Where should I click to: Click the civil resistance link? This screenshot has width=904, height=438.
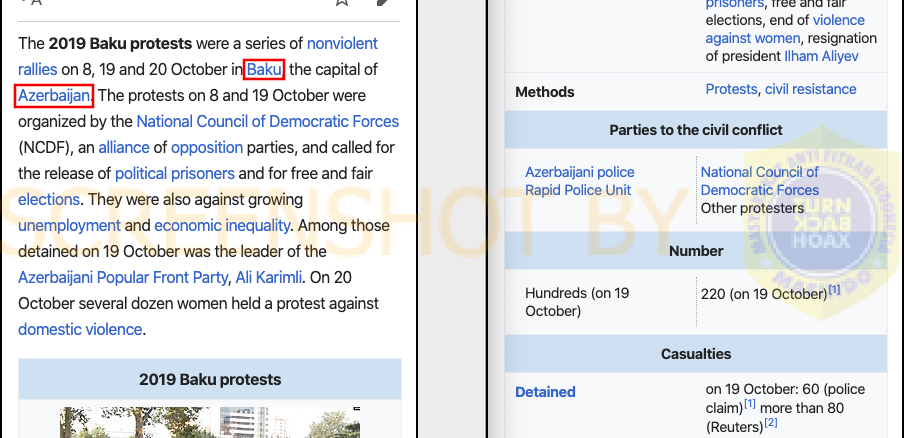811,89
